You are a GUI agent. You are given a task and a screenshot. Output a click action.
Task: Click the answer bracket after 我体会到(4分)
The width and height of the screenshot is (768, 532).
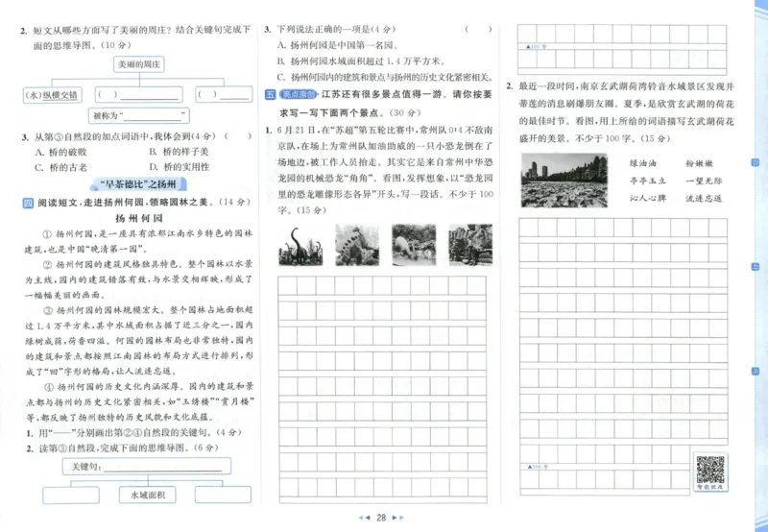pos(237,136)
